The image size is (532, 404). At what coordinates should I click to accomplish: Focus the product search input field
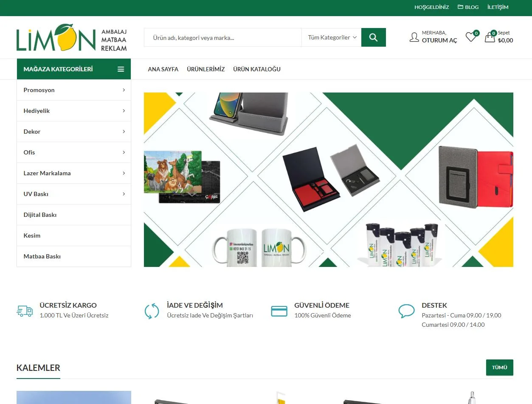[x=223, y=37]
